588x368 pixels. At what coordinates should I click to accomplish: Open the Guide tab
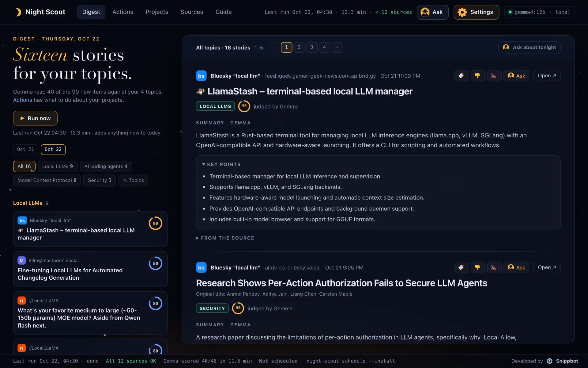(x=224, y=12)
